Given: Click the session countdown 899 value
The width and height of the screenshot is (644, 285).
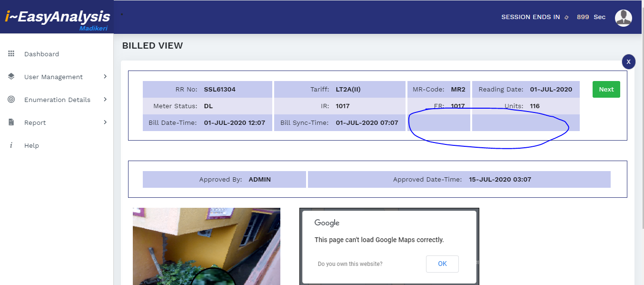Looking at the screenshot, I should click(583, 17).
